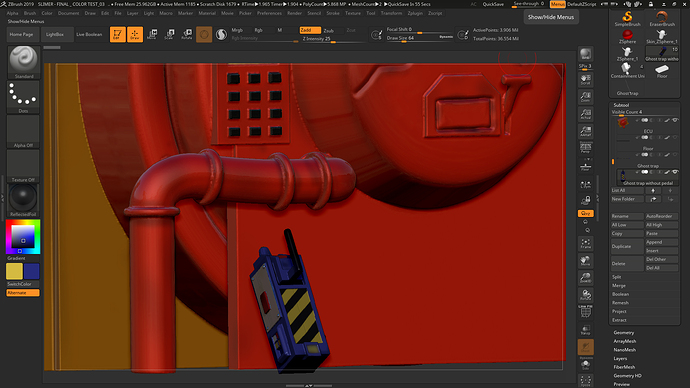This screenshot has width=690, height=388.
Task: Open the Stroke menu
Action: (333, 13)
